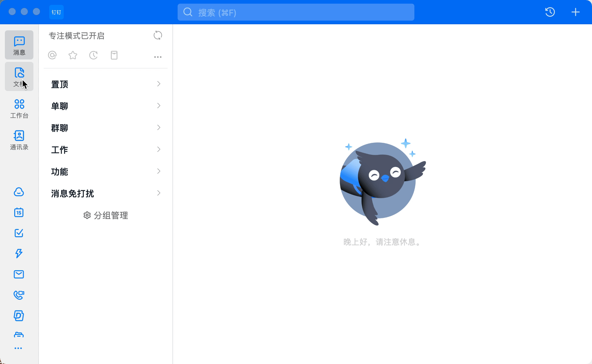The image size is (592, 364).
Task: Start a video meeting from the sidebar
Action: pyautogui.click(x=19, y=295)
